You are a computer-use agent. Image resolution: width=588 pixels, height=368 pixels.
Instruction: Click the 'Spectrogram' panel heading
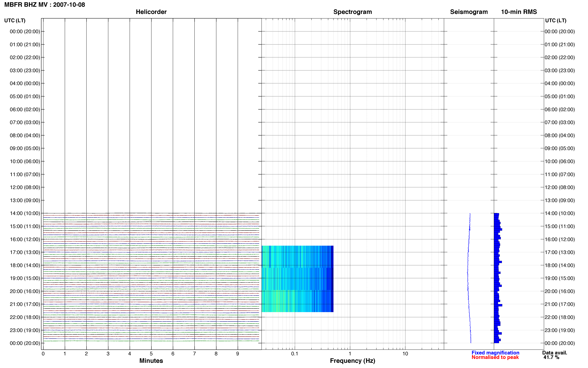(352, 12)
